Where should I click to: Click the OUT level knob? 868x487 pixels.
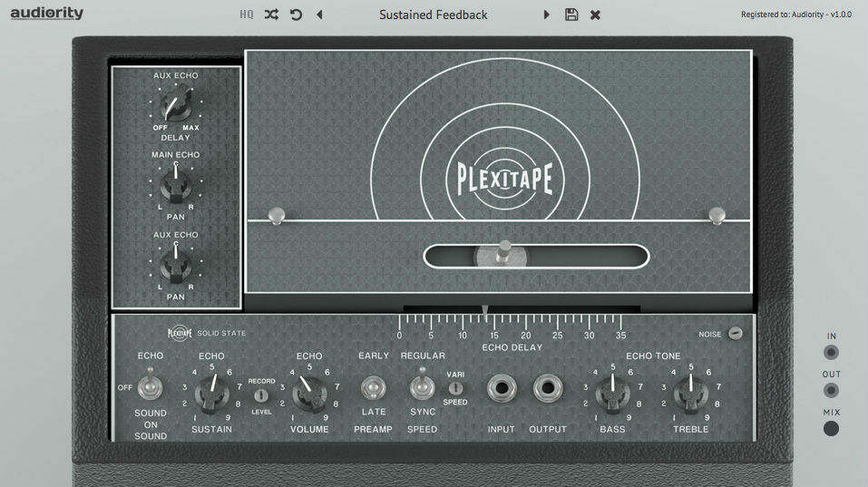click(x=831, y=391)
